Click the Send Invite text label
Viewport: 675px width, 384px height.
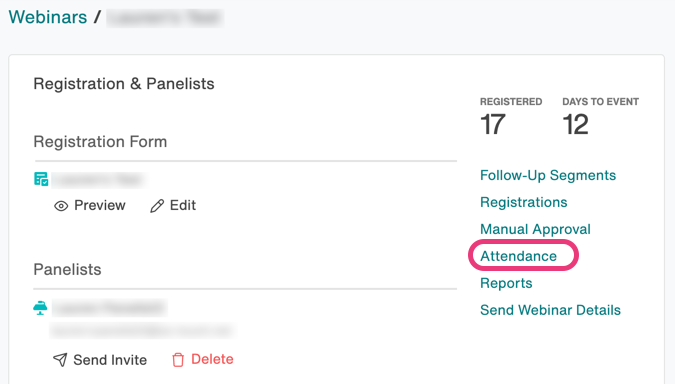[110, 360]
